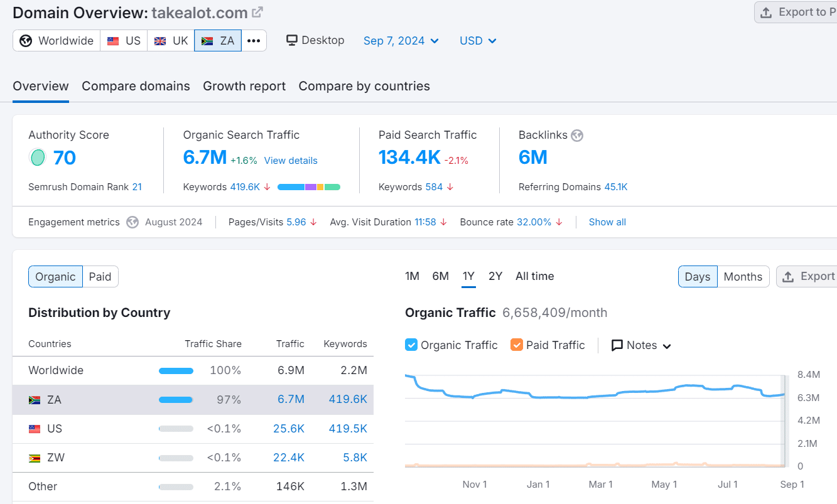The height and width of the screenshot is (504, 837).
Task: Switch to Compare domains tab
Action: click(136, 86)
